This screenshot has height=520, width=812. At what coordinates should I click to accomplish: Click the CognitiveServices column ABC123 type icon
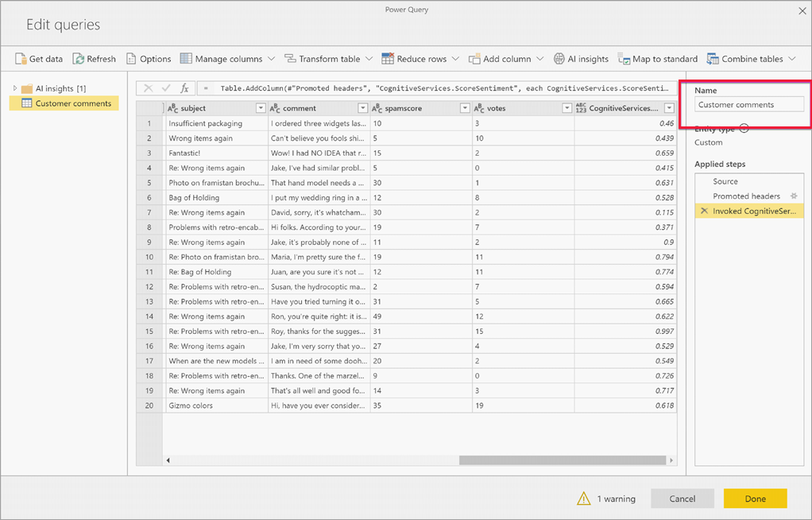click(x=581, y=108)
